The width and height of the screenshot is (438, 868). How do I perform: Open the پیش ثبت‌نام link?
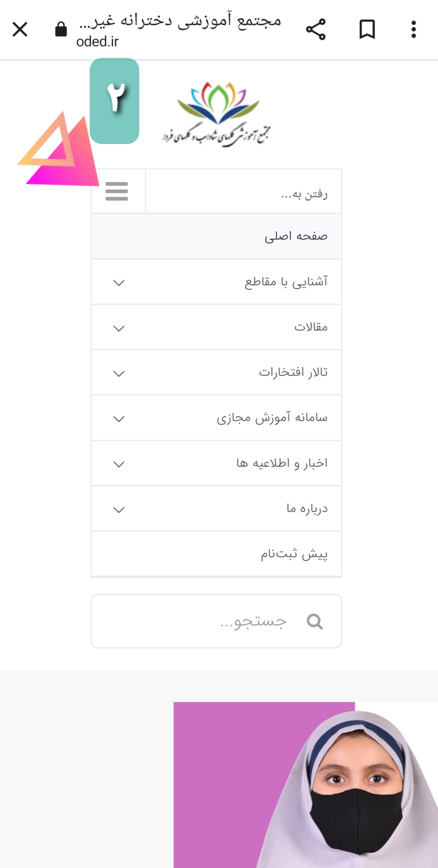point(294,554)
